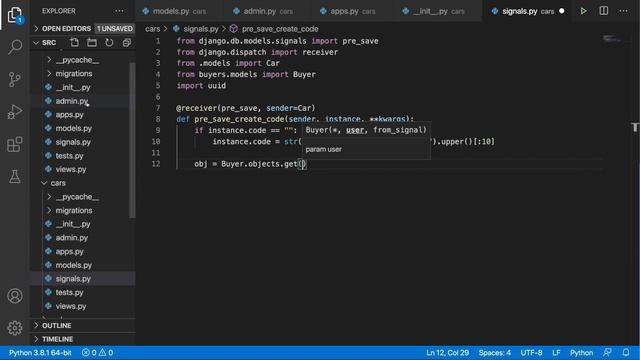Click the feedback icon in status bar

coord(607,353)
